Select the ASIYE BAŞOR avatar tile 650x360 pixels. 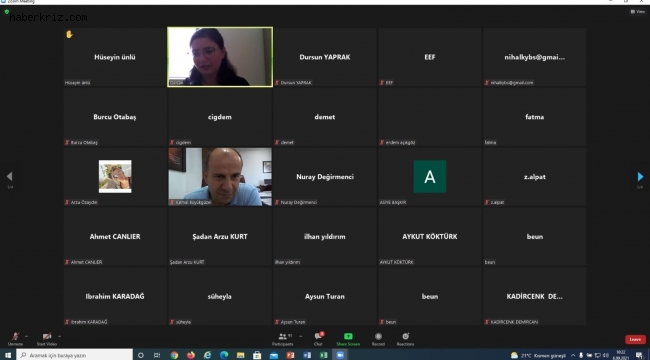click(430, 177)
